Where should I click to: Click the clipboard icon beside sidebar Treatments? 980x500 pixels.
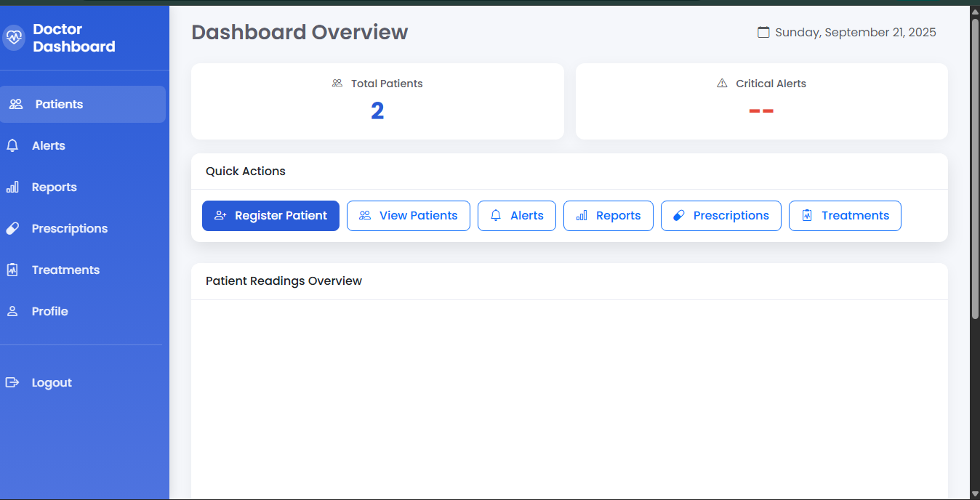point(12,270)
